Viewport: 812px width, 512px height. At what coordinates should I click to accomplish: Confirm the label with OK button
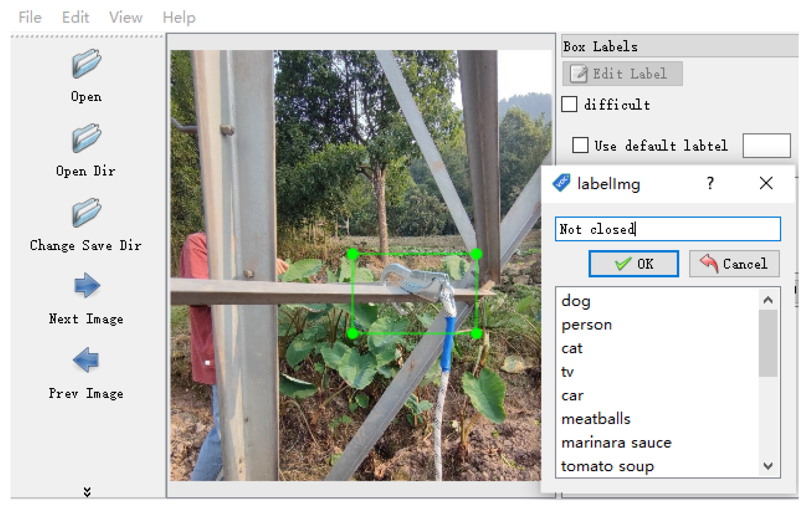pyautogui.click(x=633, y=264)
